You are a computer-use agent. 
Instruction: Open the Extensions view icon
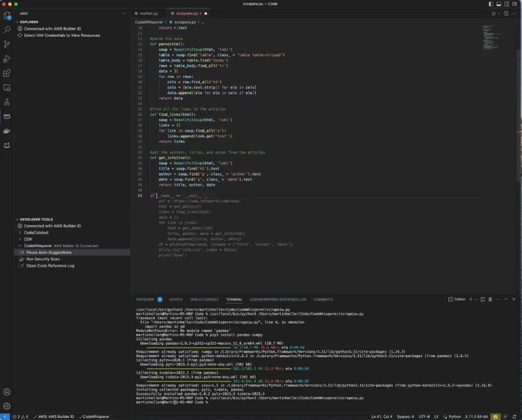[7, 73]
